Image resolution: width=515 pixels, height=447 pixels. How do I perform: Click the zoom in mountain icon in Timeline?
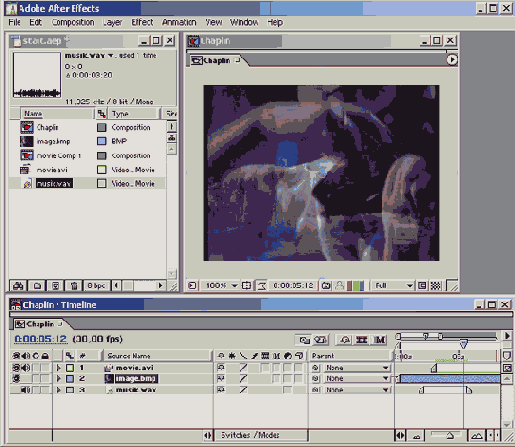[x=477, y=436]
